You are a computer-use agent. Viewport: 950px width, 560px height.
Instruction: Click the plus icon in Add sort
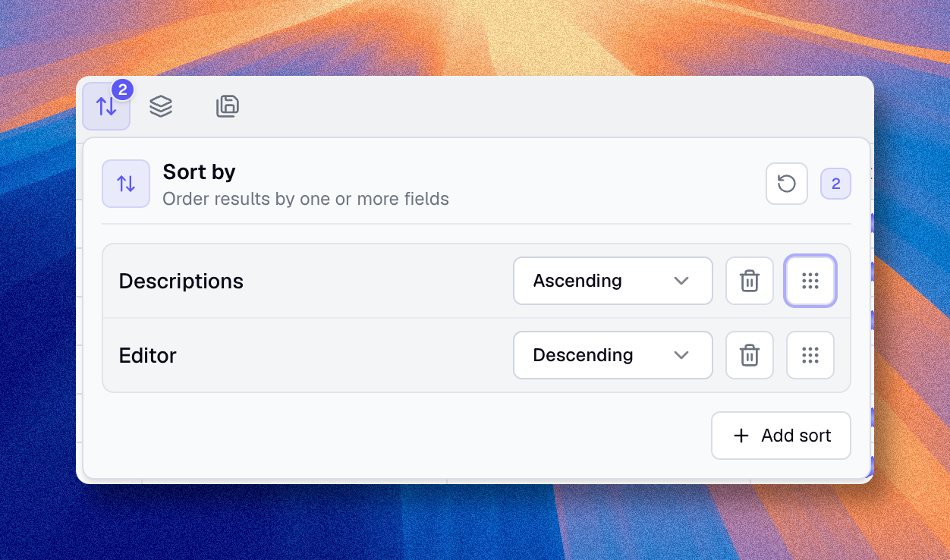(x=741, y=436)
